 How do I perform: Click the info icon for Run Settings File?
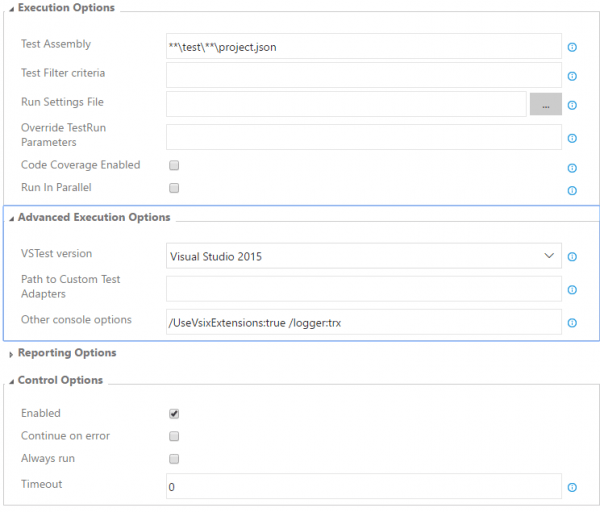click(572, 105)
